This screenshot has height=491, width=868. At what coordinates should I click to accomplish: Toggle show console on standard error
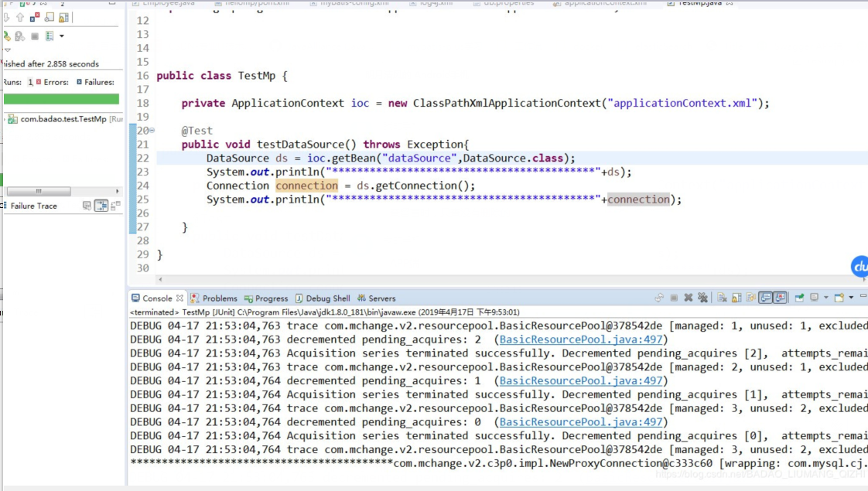(x=781, y=298)
